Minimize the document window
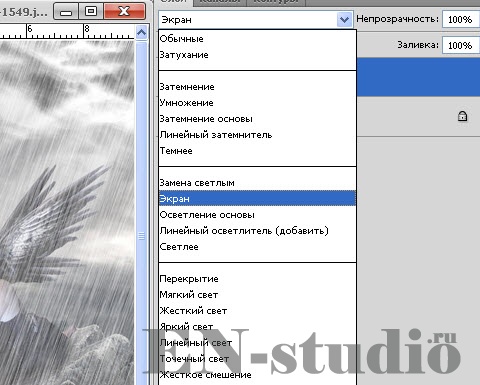480x385 pixels. click(x=66, y=12)
